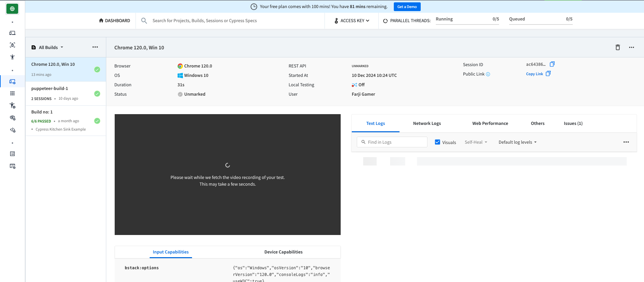Open the grid apps sidebar icon
Viewport: 644px width, 282px height.
tap(12, 93)
